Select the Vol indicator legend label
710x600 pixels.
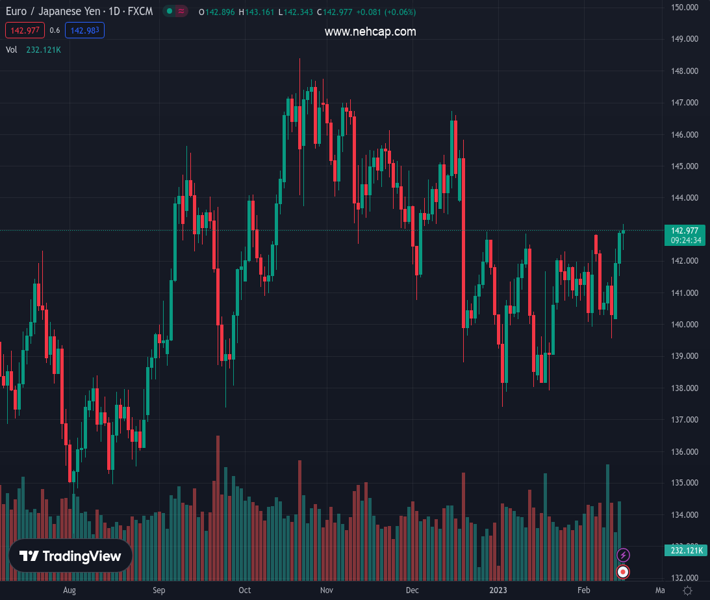pos(12,49)
